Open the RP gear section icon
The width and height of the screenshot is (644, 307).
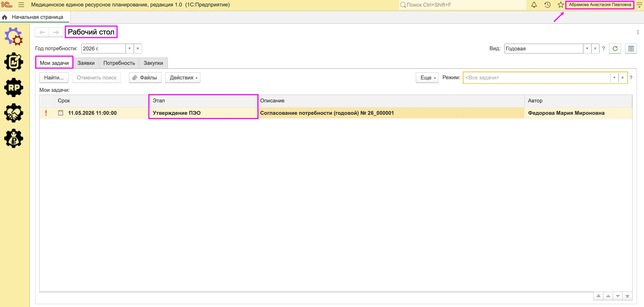pos(14,87)
